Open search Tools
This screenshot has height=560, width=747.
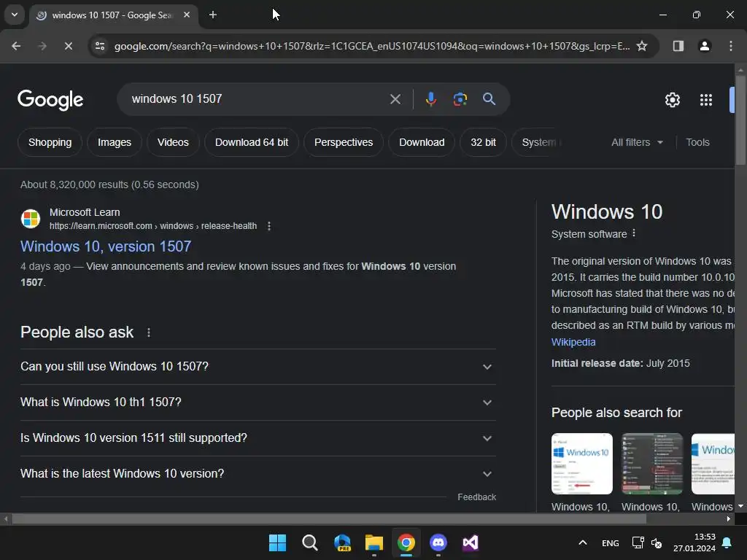pos(697,142)
